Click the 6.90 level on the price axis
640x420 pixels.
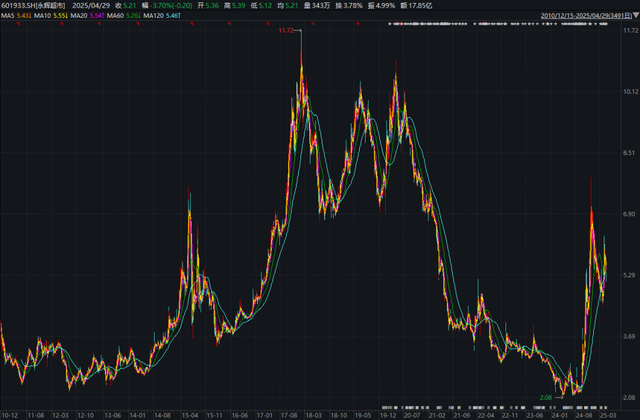[629, 214]
